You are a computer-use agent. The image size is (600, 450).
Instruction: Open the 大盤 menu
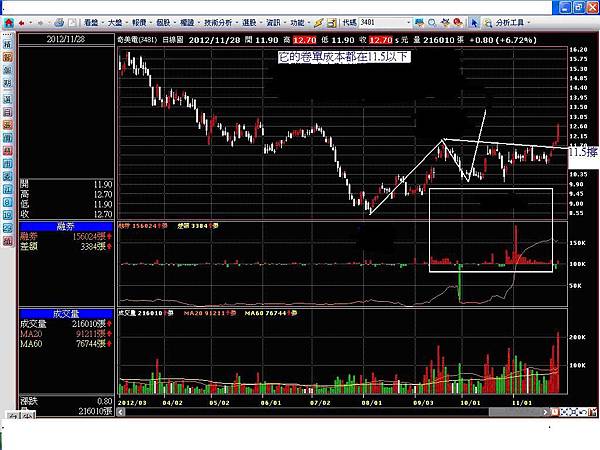tap(115, 23)
